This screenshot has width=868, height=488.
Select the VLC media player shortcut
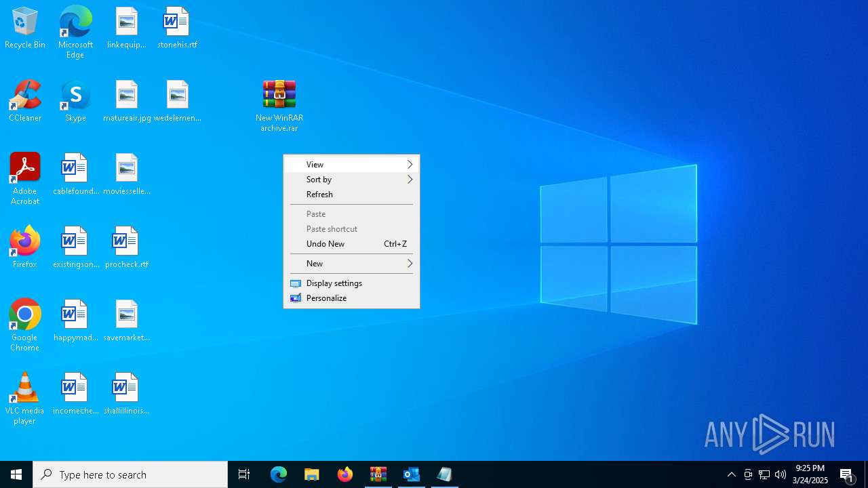click(25, 399)
